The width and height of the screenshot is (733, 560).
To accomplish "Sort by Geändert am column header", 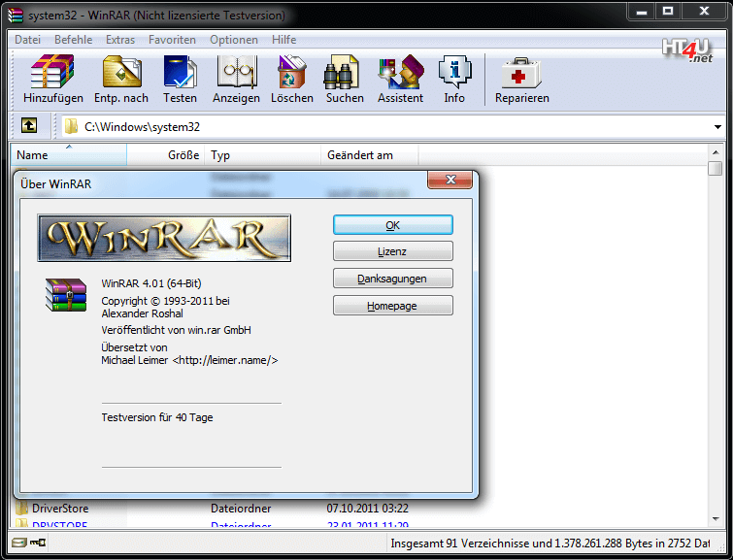I will (369, 154).
